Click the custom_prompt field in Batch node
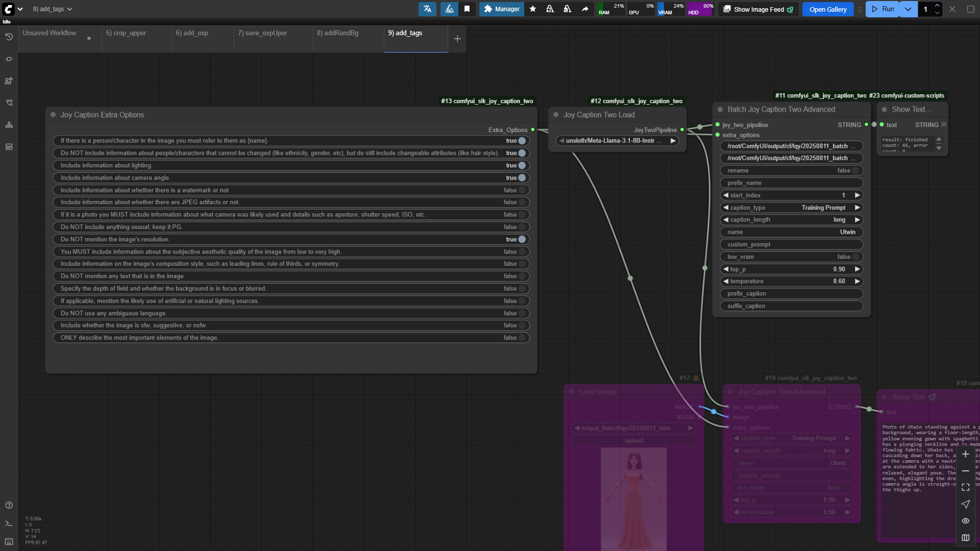This screenshot has width=980, height=551. point(791,244)
